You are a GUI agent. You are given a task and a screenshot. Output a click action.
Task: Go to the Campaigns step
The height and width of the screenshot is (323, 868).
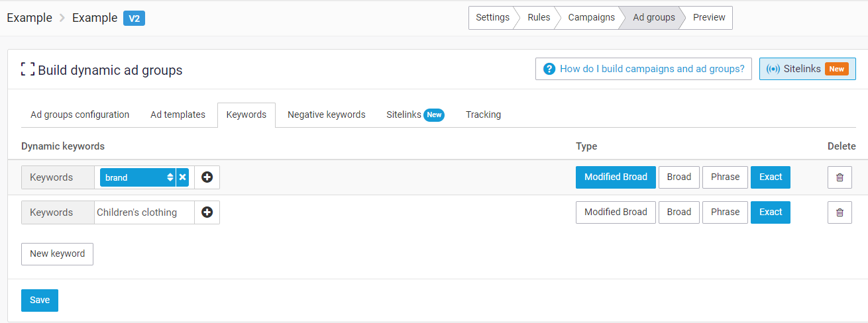coord(591,18)
